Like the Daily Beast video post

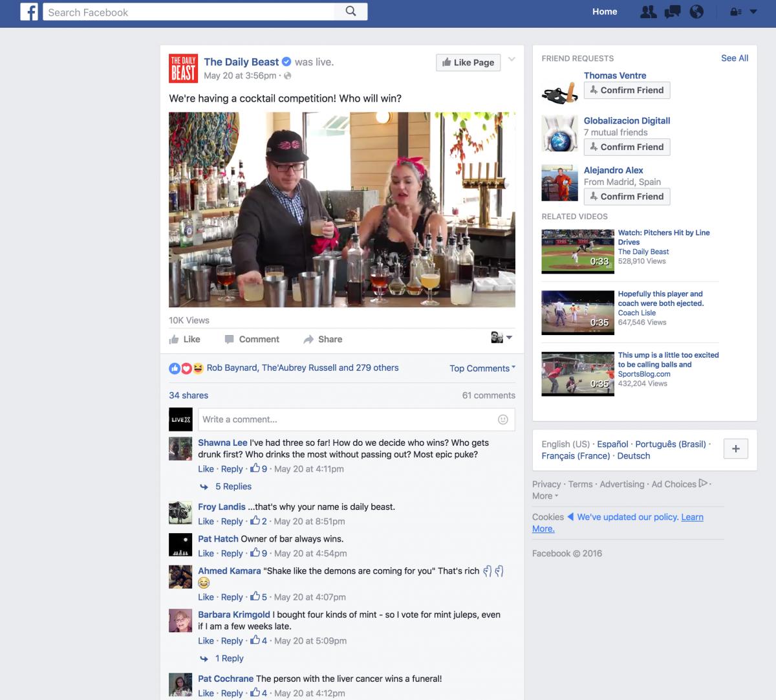185,339
